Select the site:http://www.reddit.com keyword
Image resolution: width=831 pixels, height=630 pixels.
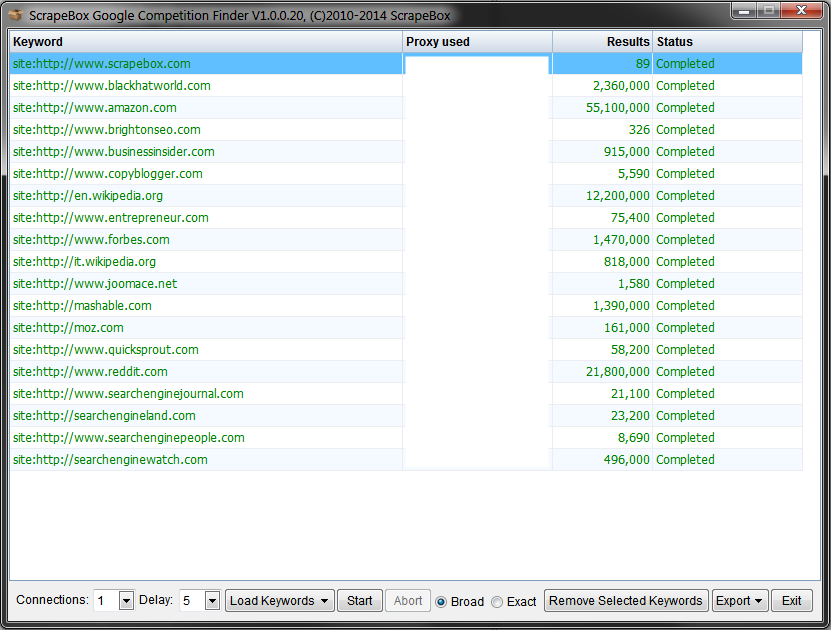click(90, 371)
